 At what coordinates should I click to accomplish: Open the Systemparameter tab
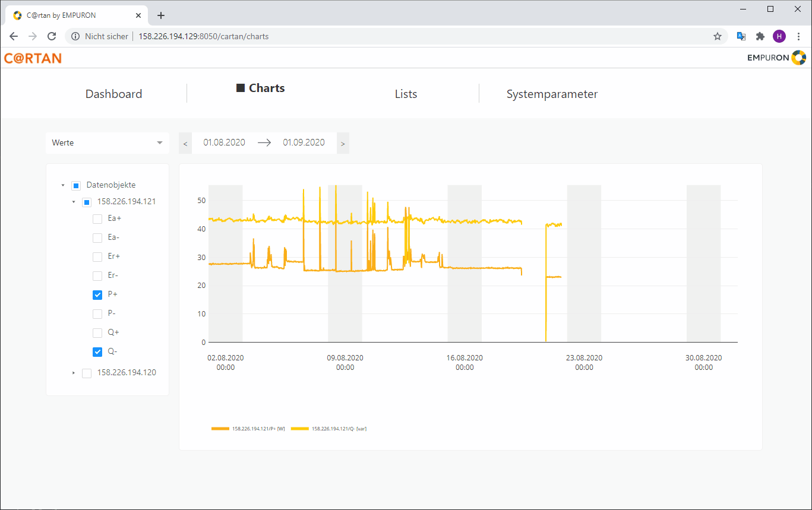click(552, 94)
